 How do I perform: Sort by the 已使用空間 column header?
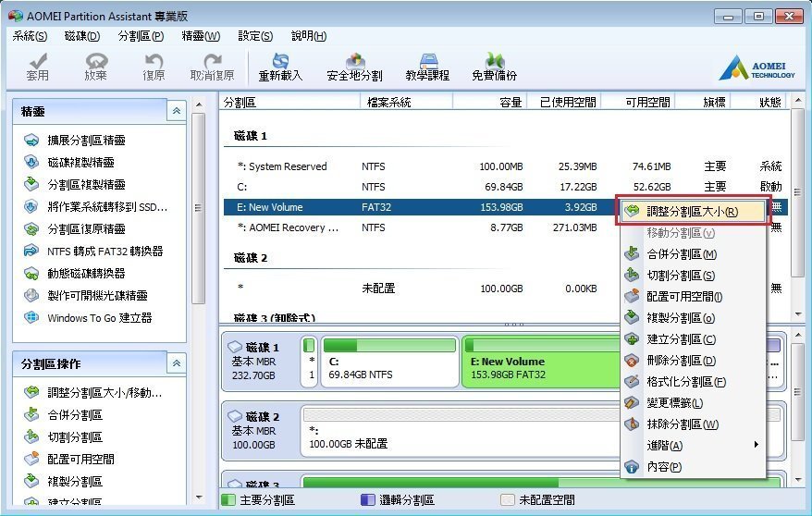pos(564,102)
